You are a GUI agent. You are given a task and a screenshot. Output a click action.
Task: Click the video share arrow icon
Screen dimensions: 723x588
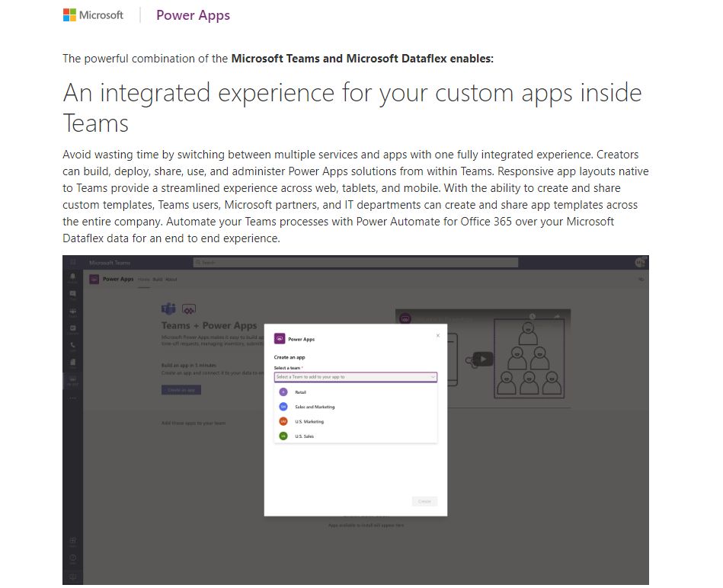(x=557, y=317)
